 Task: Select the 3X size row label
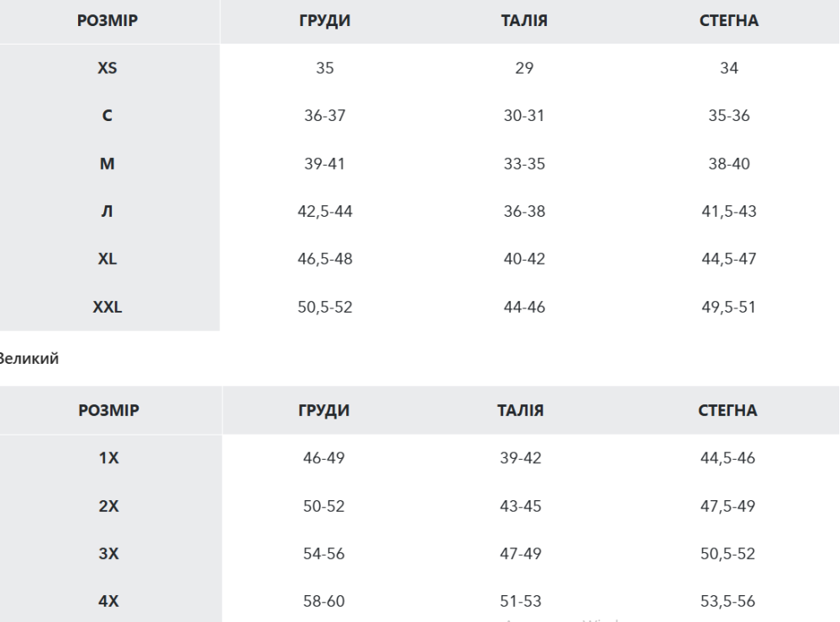(108, 554)
